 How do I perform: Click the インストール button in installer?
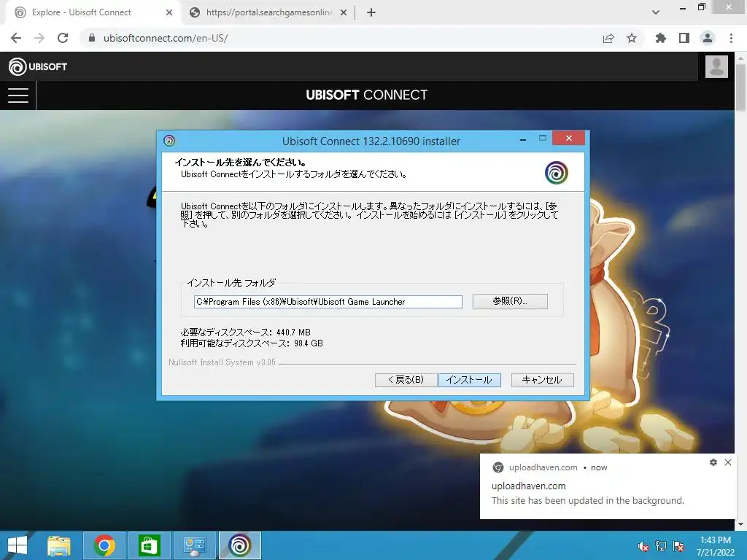click(x=469, y=379)
